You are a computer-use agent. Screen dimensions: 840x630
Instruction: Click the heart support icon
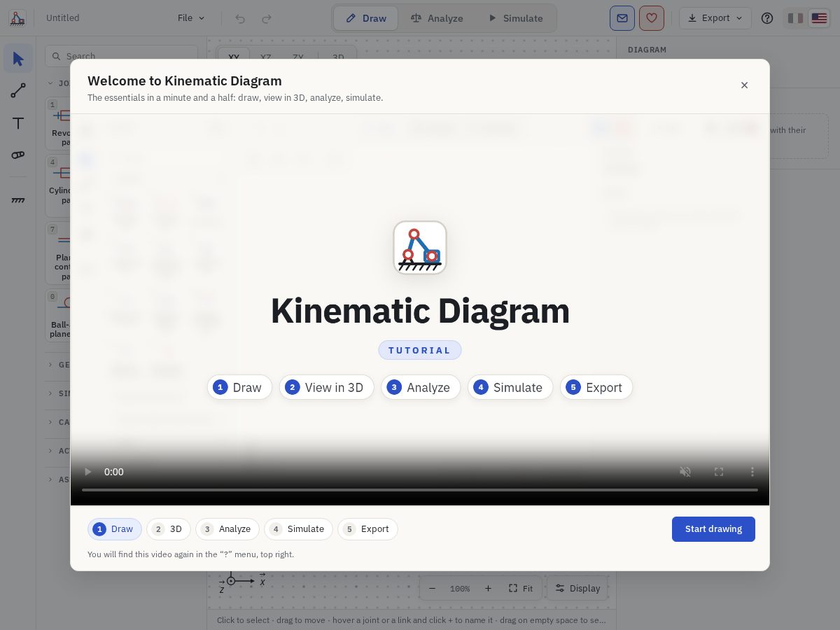pos(652,18)
